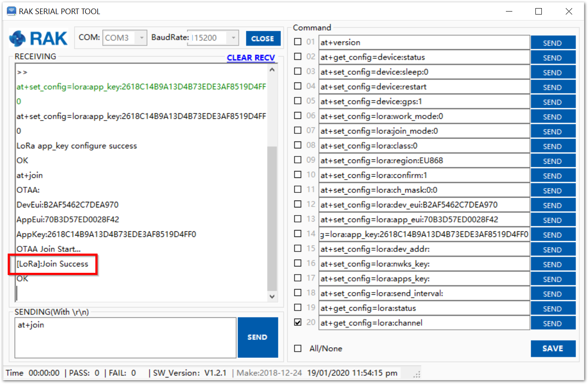Send the at+version command

click(553, 43)
